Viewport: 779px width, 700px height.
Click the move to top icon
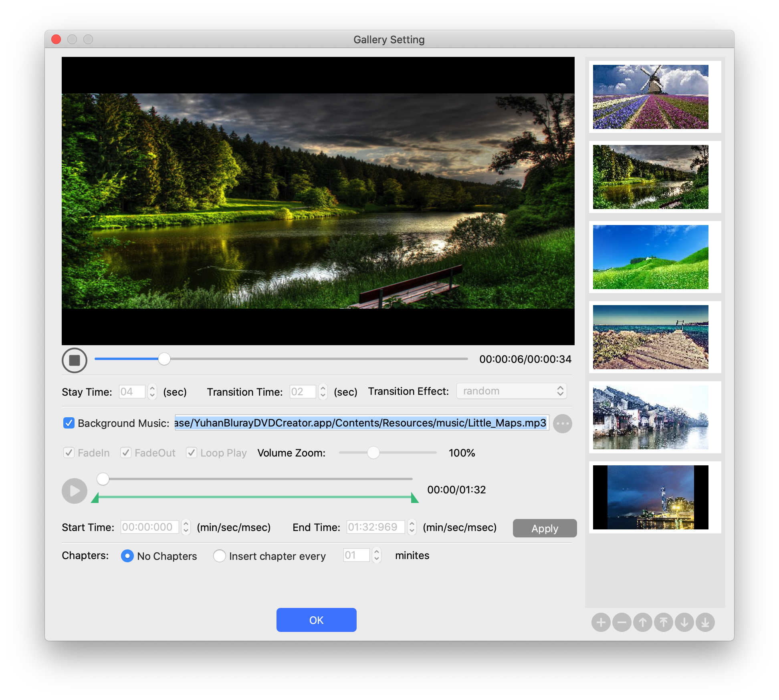pyautogui.click(x=663, y=622)
